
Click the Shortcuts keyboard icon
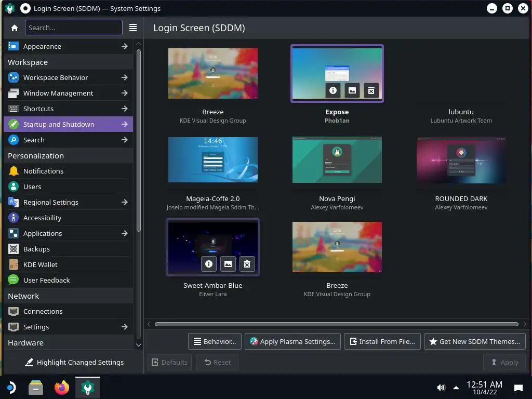(14, 109)
